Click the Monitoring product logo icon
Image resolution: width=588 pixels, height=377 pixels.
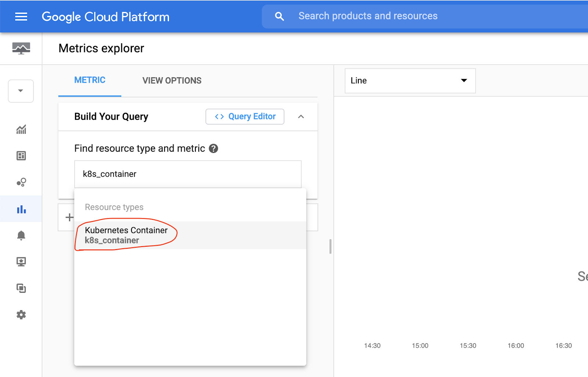pos(21,48)
